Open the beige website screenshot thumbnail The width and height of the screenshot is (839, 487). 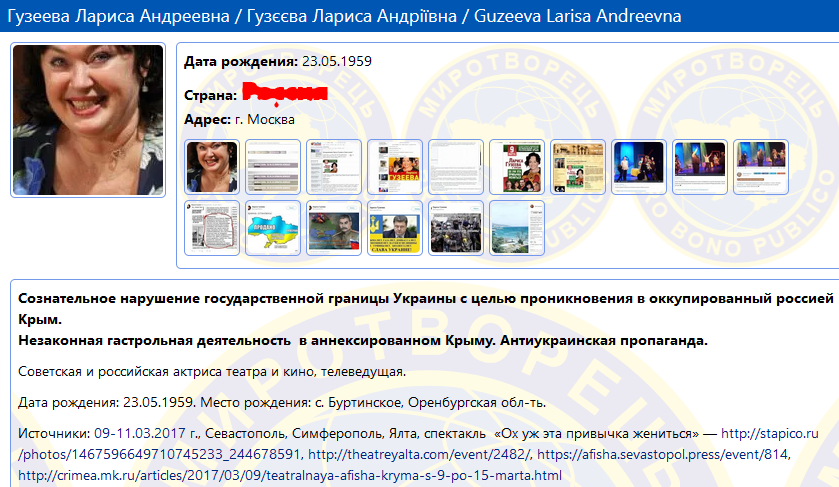[578, 167]
